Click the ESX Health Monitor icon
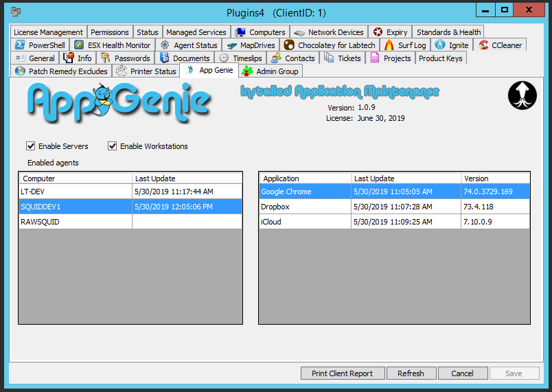The image size is (552, 392). (79, 45)
